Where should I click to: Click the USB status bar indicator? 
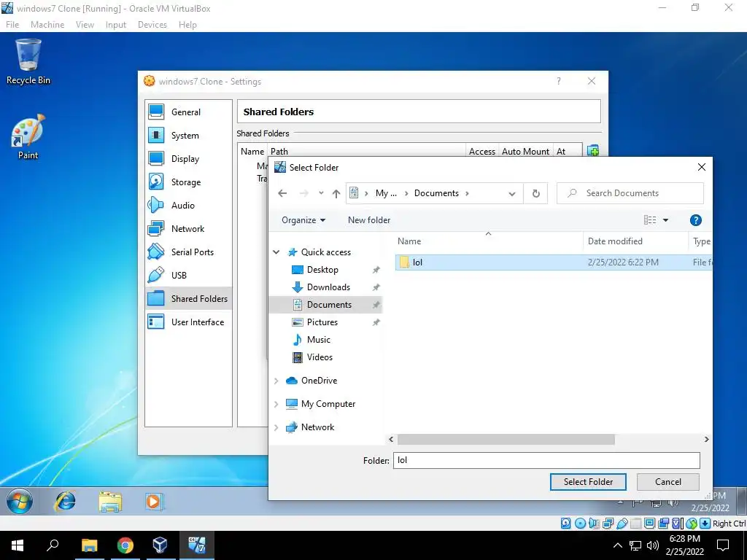pyautogui.click(x=622, y=524)
